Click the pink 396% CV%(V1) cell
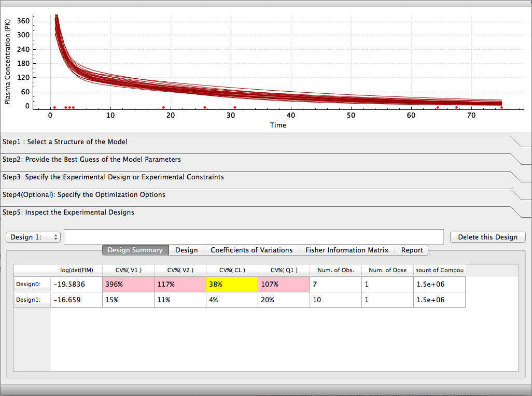532x396 pixels. click(x=128, y=285)
